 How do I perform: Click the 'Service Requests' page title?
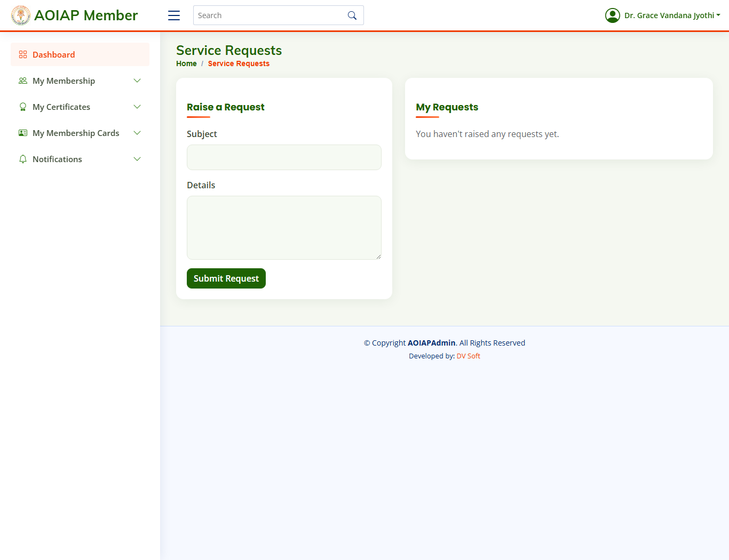point(229,50)
